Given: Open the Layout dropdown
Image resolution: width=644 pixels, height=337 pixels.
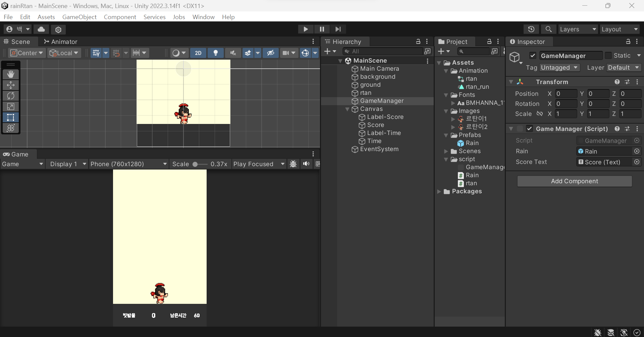Looking at the screenshot, I should [620, 29].
